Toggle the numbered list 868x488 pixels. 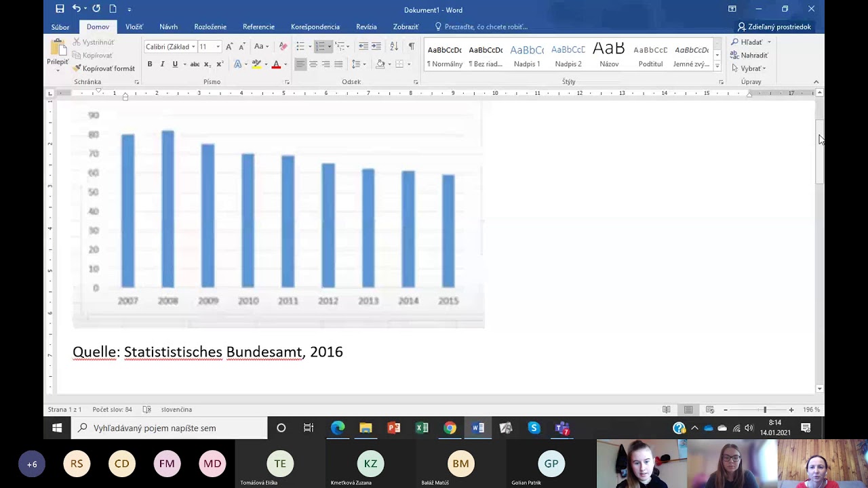[x=320, y=46]
